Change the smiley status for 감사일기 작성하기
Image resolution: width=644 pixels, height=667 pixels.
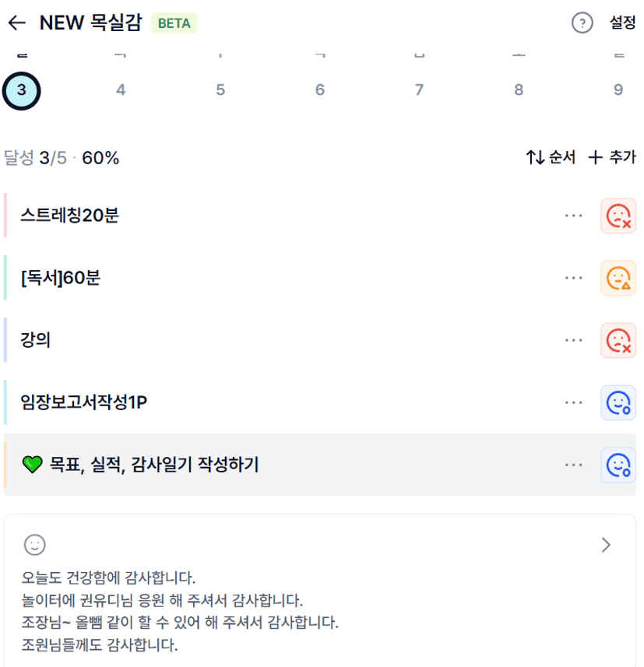click(618, 465)
